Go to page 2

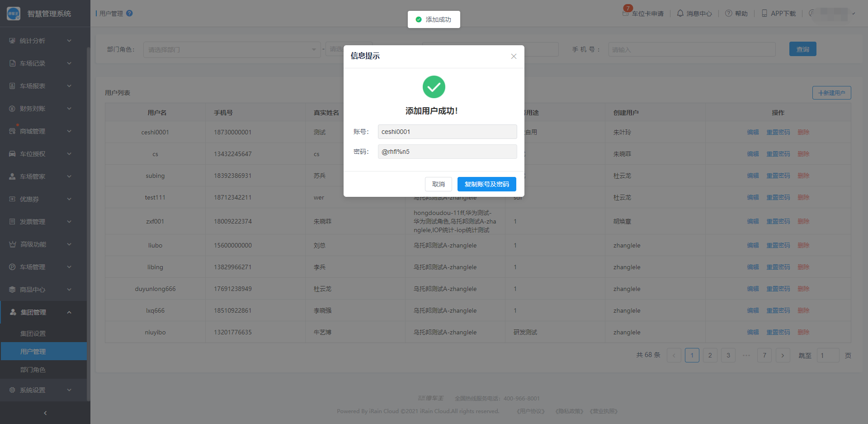click(x=710, y=355)
